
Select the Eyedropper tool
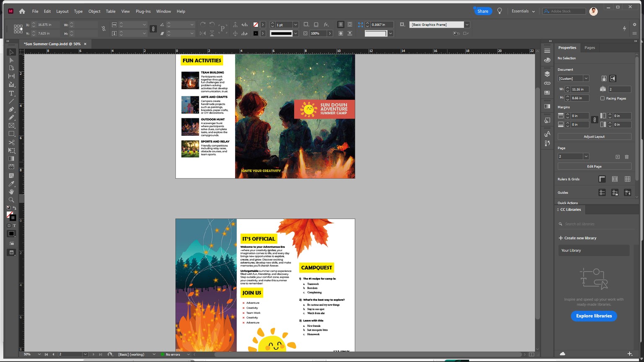click(11, 184)
